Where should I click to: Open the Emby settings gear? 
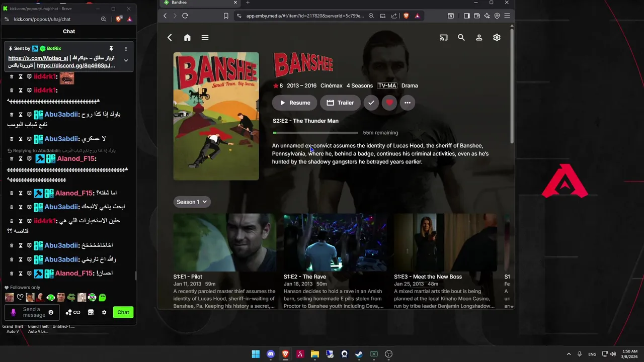(x=497, y=38)
